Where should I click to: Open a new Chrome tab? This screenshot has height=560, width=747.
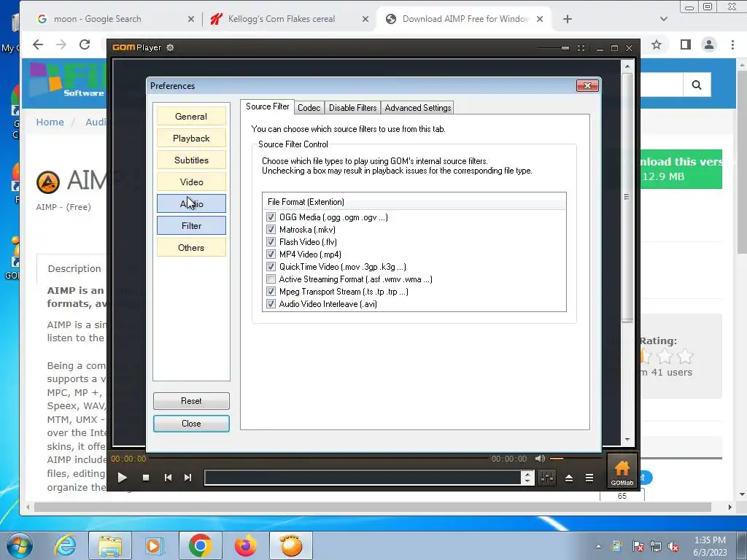tap(567, 19)
